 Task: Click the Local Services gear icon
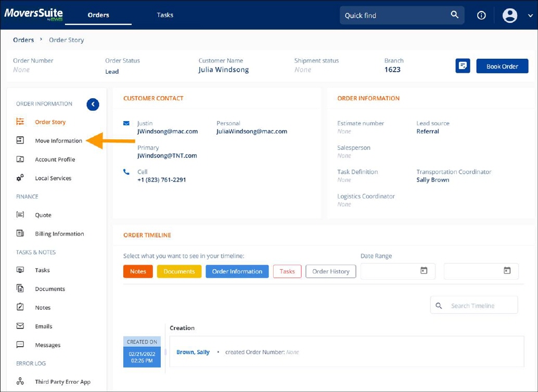click(x=20, y=178)
